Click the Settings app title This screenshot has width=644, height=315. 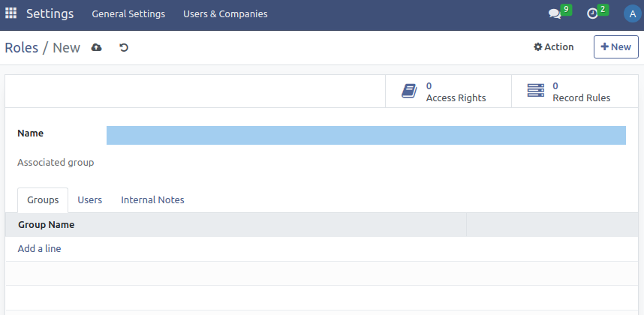click(50, 13)
